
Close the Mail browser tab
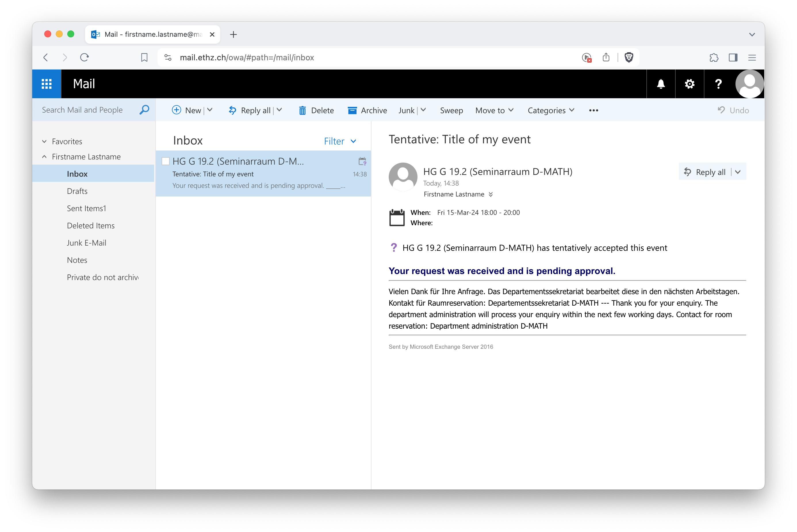coord(212,34)
